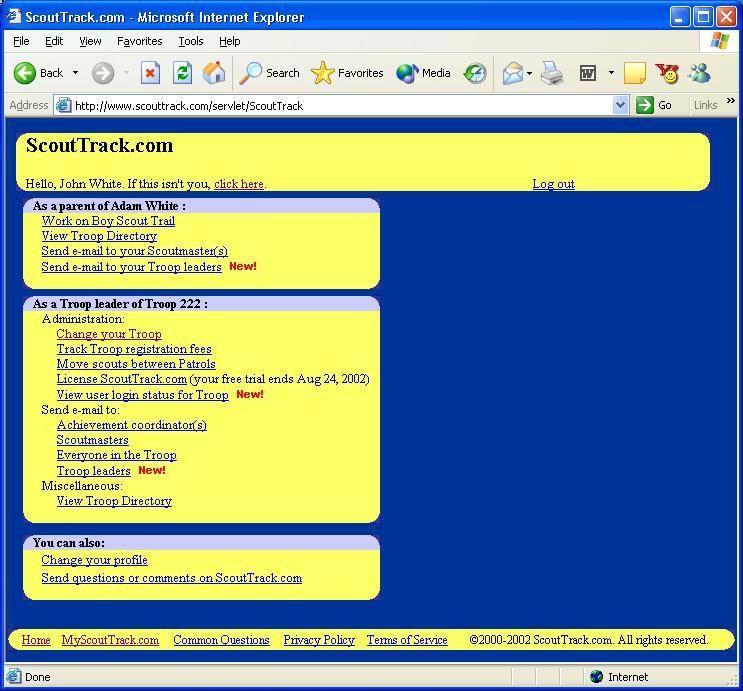Open the Edit with dropdown arrow
Image resolution: width=743 pixels, height=691 pixels.
tap(611, 73)
